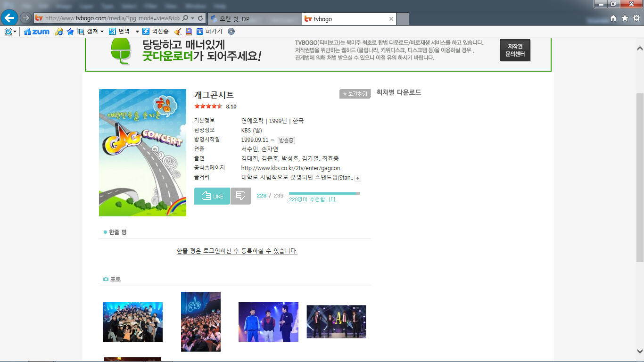Open the GAG audience crowd photo thumbnail
Image resolution: width=644 pixels, height=362 pixels.
[x=201, y=321]
